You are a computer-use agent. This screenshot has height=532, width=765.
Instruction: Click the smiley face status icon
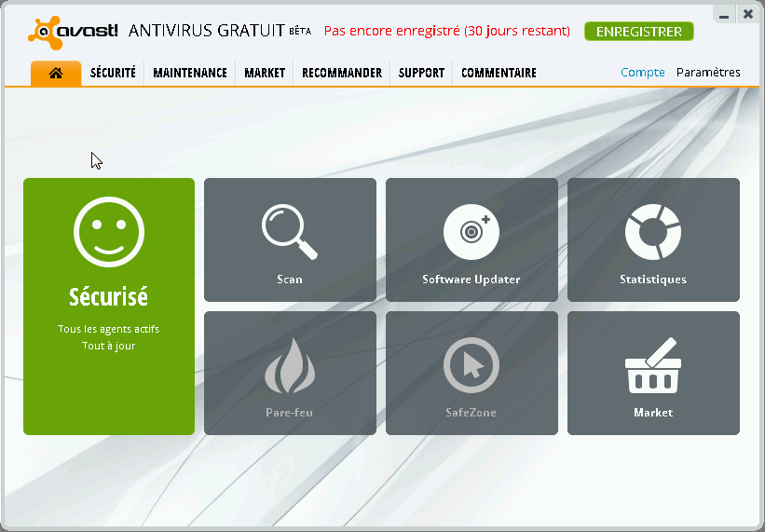pos(109,232)
